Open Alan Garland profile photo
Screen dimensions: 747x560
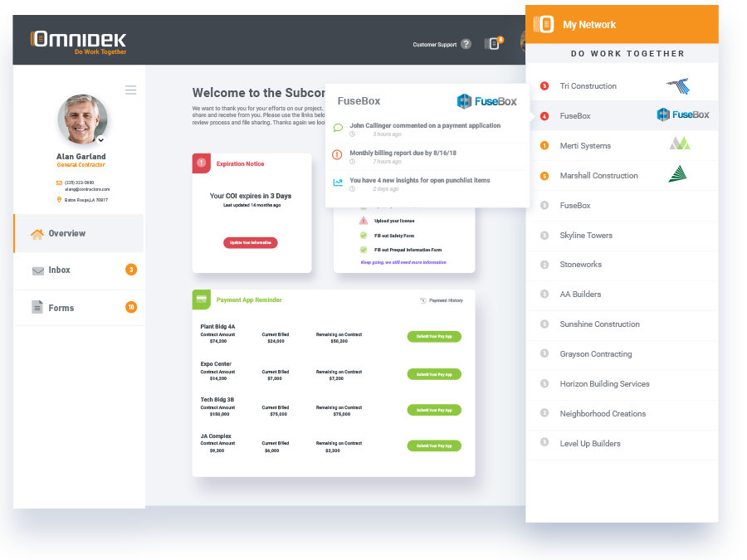point(82,119)
